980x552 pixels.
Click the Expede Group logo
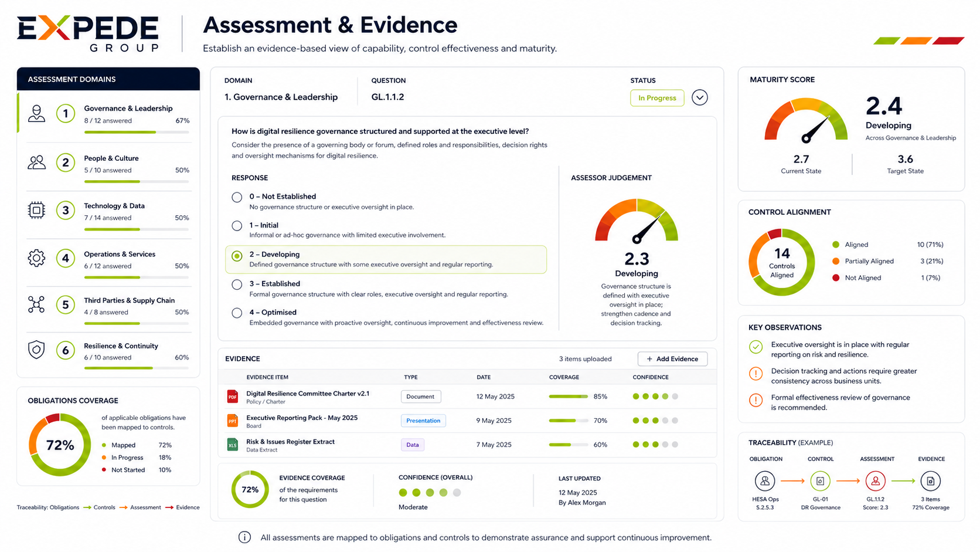[88, 34]
